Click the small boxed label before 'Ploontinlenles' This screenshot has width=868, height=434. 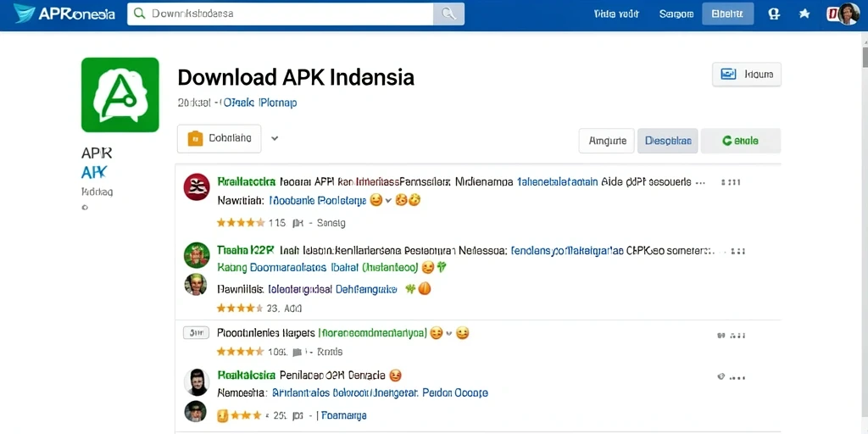pyautogui.click(x=196, y=333)
